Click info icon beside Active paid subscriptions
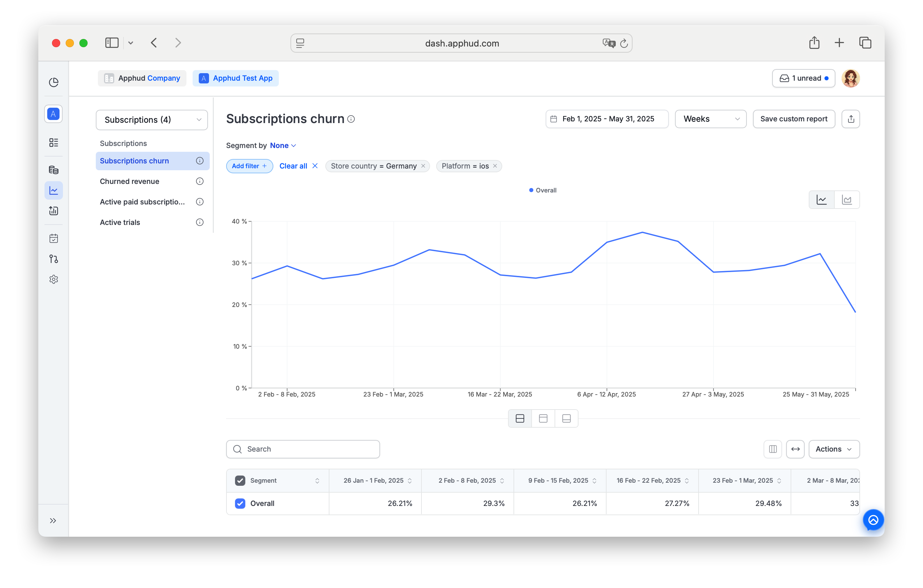Screen dimensions: 923x588 tap(200, 202)
